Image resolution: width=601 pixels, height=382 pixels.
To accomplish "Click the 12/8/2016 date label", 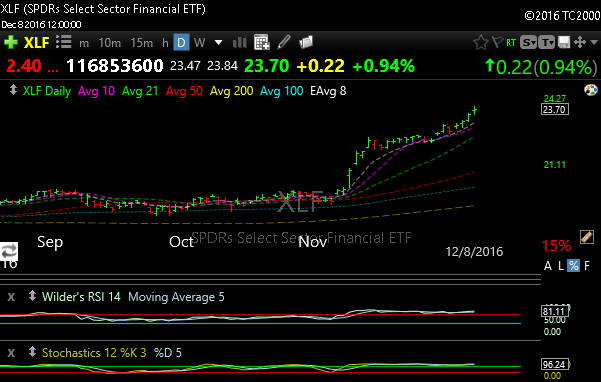I will click(x=474, y=252).
